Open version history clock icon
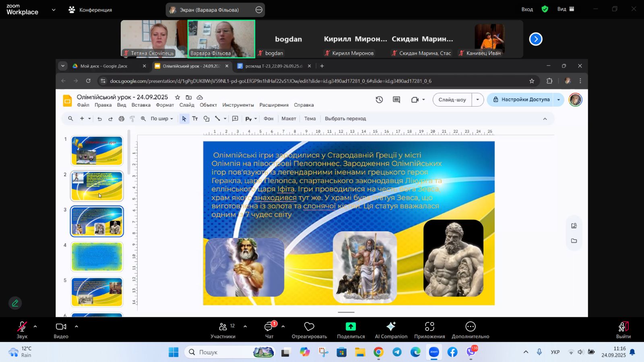 pos(379,100)
